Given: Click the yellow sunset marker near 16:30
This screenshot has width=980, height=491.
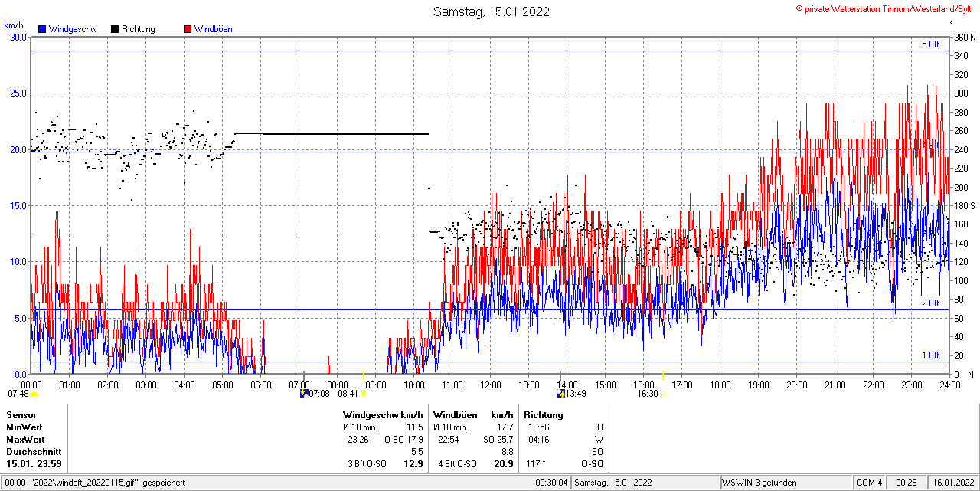Looking at the screenshot, I should click(663, 377).
